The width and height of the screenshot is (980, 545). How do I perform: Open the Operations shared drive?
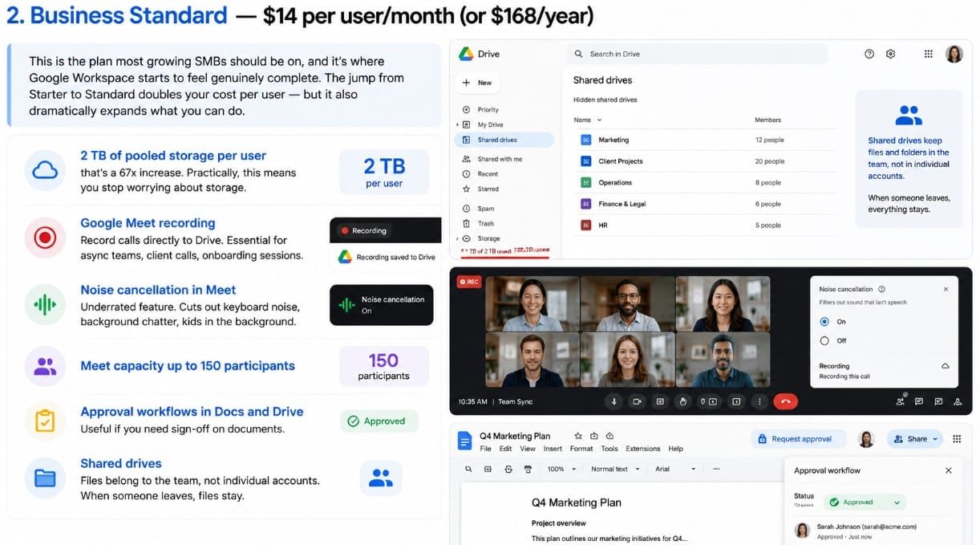(706, 183)
